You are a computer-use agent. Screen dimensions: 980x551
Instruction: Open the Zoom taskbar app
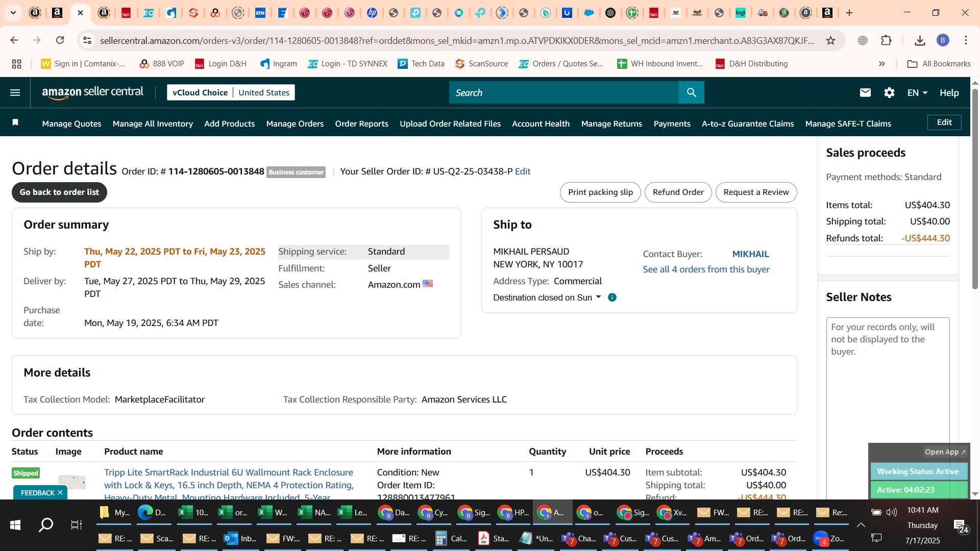coord(829,538)
